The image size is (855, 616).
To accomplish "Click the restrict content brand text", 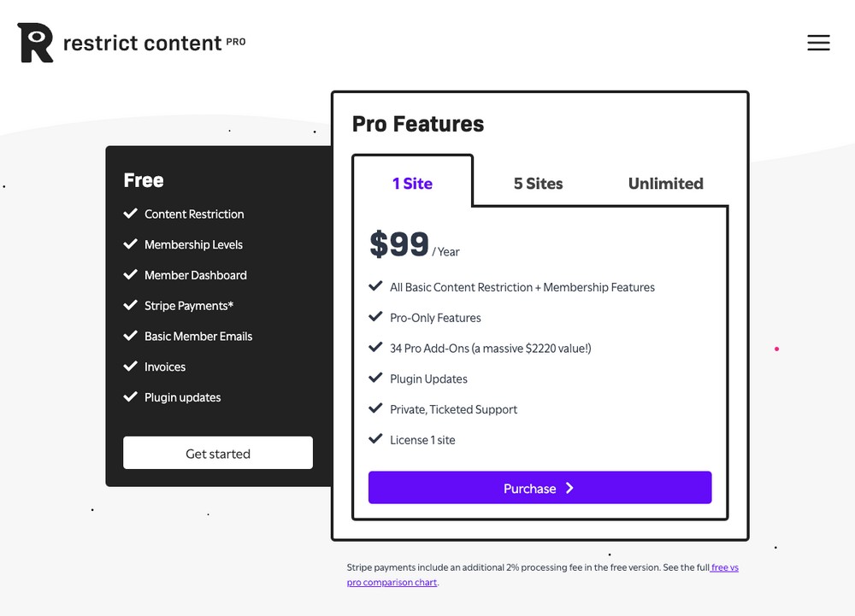I will tap(142, 43).
